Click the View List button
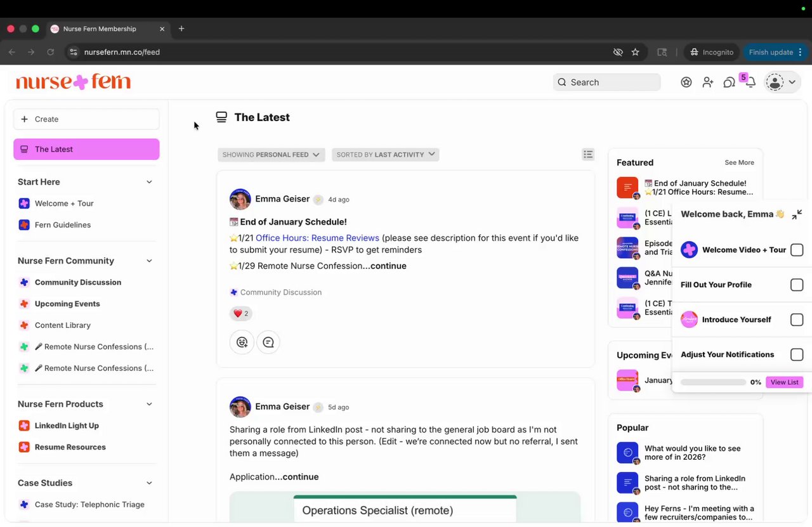The width and height of the screenshot is (812, 527). [785, 382]
